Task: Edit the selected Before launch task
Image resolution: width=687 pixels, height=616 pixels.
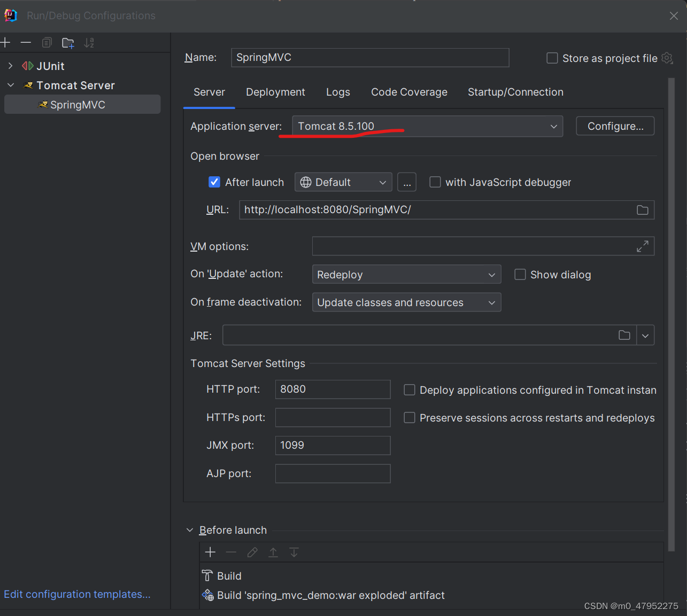Action: [252, 552]
